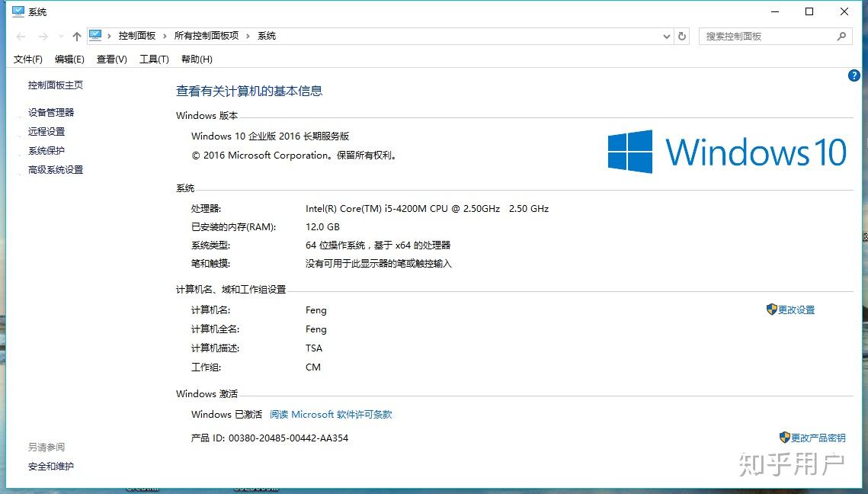
Task: Open the 文件 menu
Action: click(x=27, y=59)
